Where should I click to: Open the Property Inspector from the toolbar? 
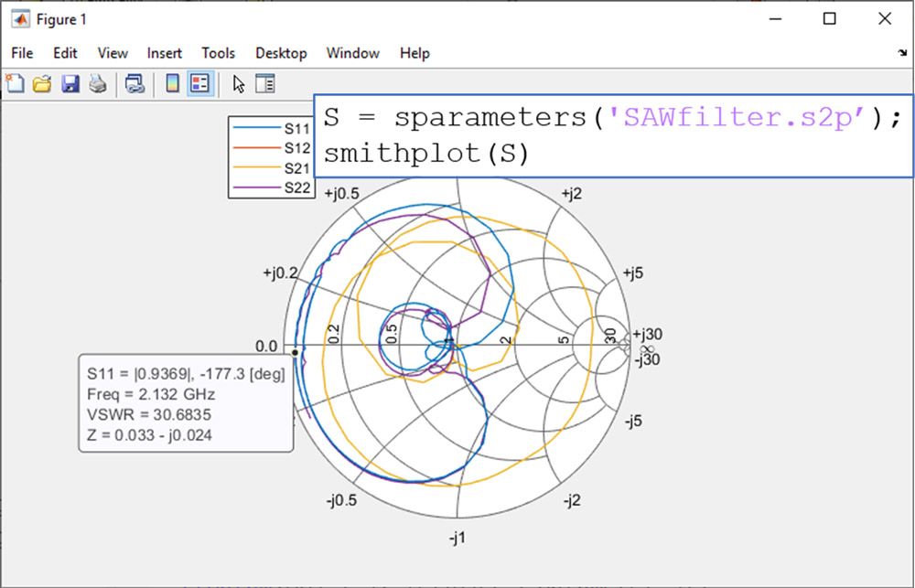click(264, 83)
